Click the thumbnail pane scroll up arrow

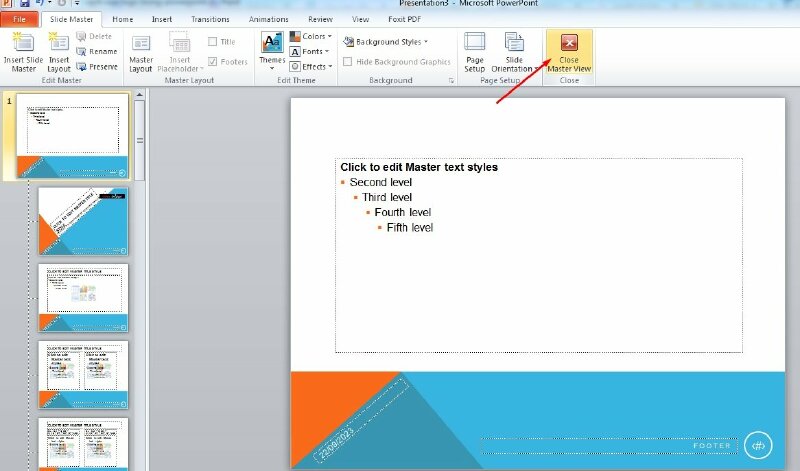(139, 95)
